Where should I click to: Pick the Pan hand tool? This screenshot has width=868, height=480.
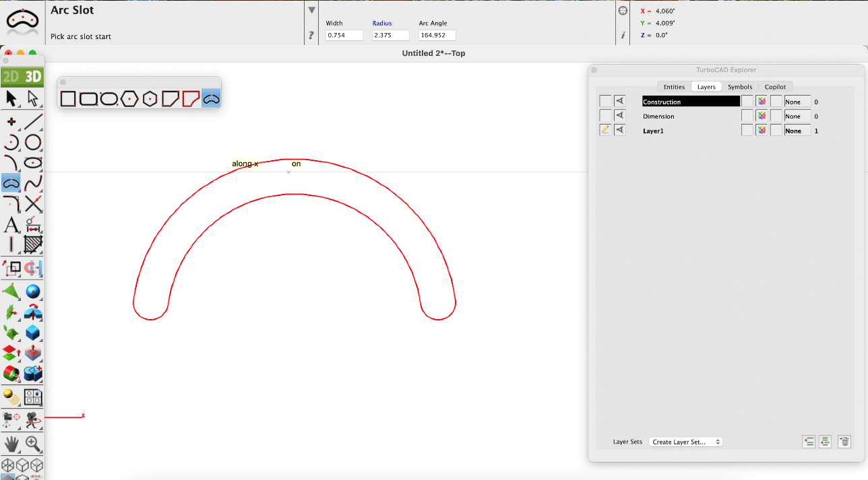pyautogui.click(x=11, y=443)
